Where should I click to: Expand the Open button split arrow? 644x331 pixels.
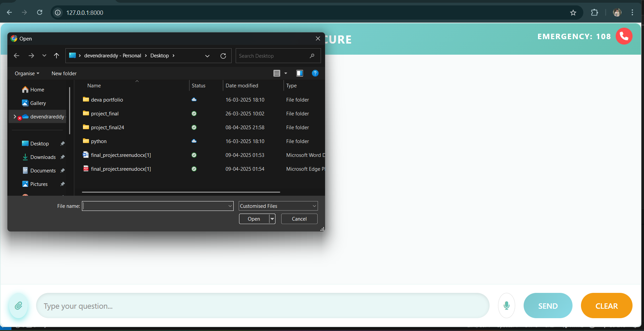pyautogui.click(x=272, y=219)
